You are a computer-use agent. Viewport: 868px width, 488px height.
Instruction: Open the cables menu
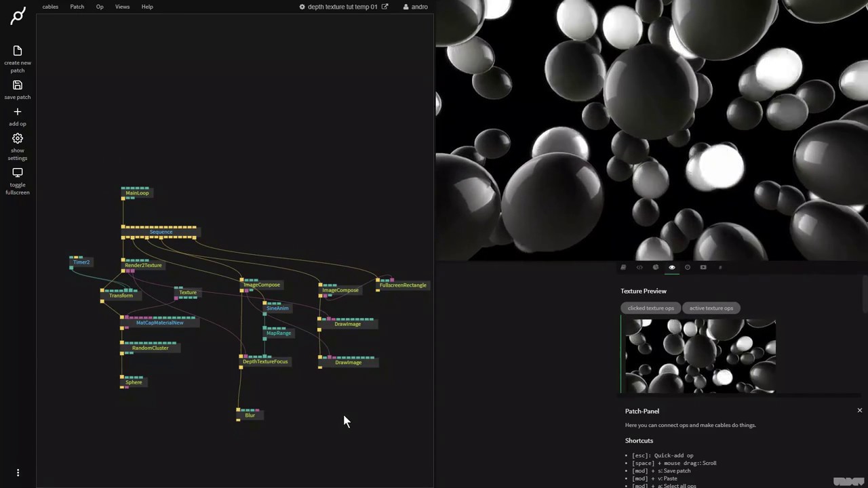[x=50, y=7]
